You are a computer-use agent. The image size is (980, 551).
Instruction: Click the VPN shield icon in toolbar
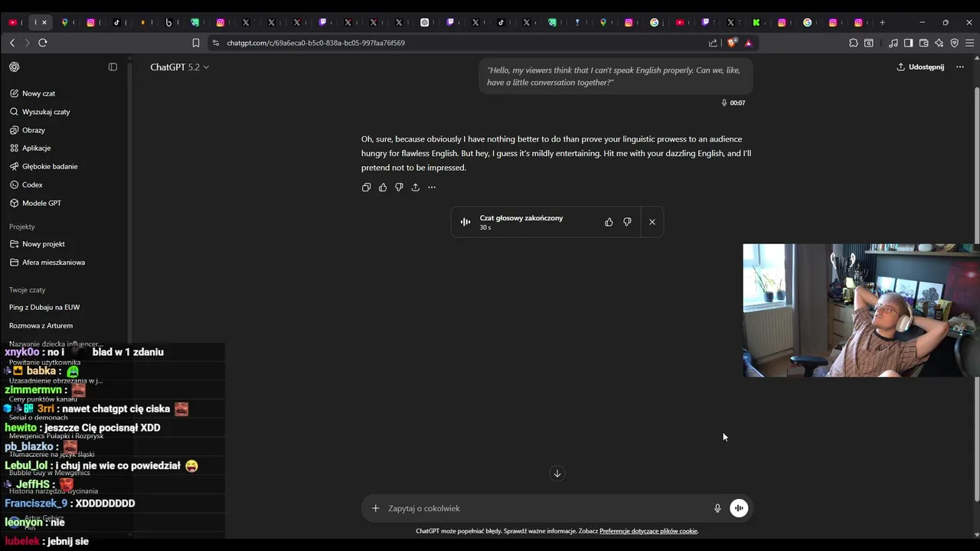coord(955,43)
